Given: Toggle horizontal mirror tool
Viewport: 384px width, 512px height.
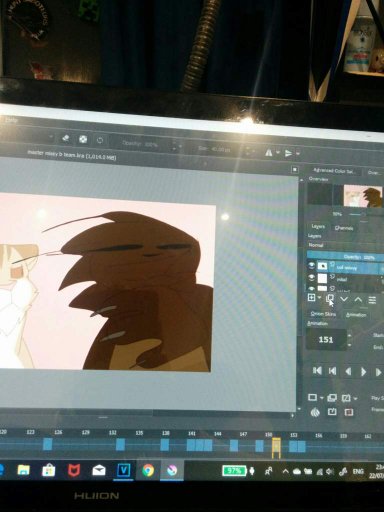Looking at the screenshot, I should pyautogui.click(x=269, y=152).
